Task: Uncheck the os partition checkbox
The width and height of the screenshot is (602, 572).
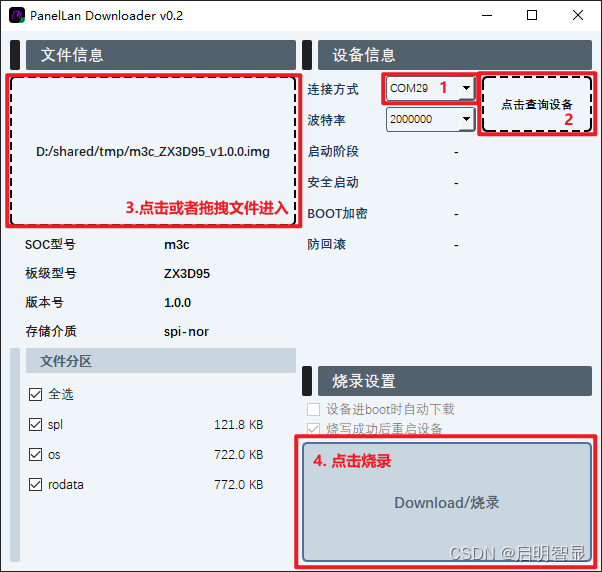Action: click(x=35, y=455)
